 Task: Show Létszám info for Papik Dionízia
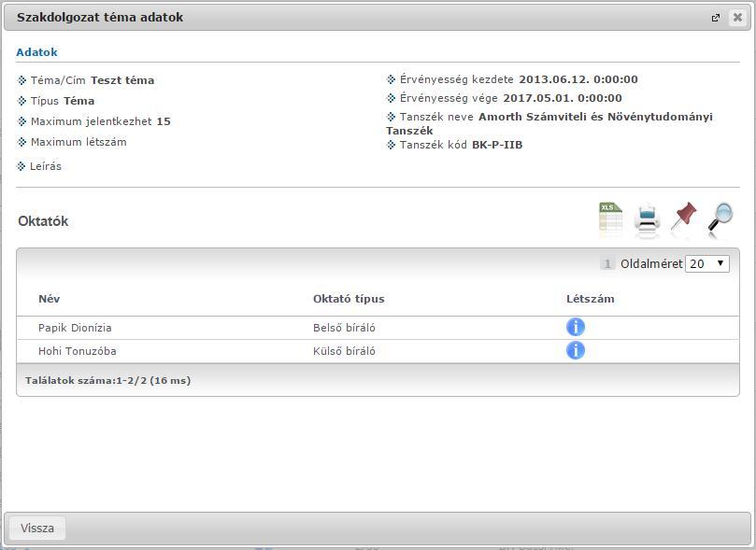576,327
